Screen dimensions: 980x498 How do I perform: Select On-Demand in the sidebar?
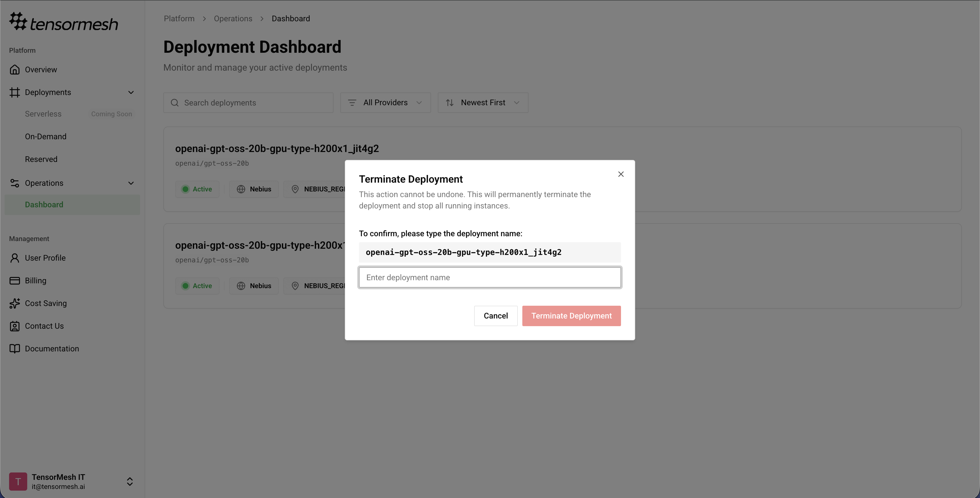pyautogui.click(x=46, y=137)
